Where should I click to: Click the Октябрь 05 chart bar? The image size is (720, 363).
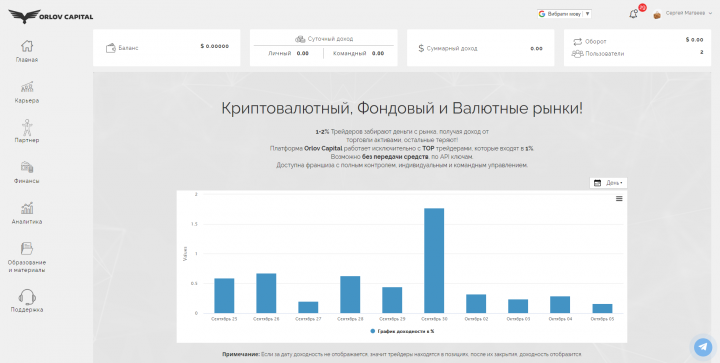[x=602, y=308]
